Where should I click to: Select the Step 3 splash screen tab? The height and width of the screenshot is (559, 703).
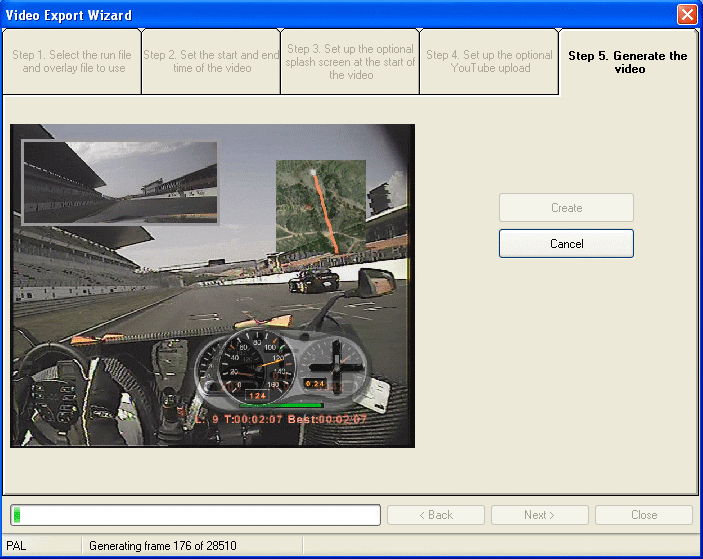[349, 62]
